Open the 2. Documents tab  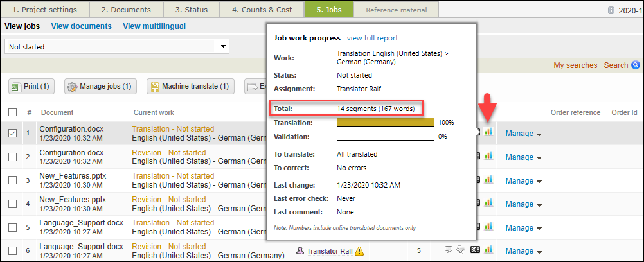(x=127, y=10)
